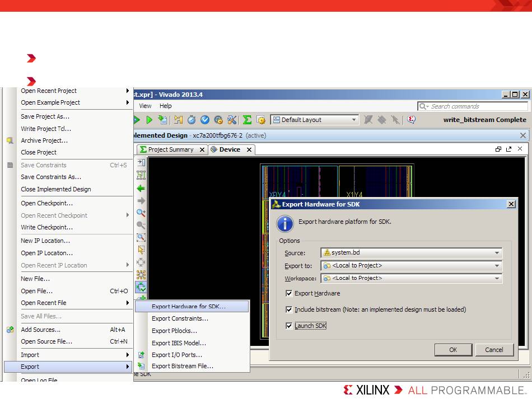The width and height of the screenshot is (532, 399).
Task: Click the green sigma Project Summary toolbar icon
Action: (248, 120)
